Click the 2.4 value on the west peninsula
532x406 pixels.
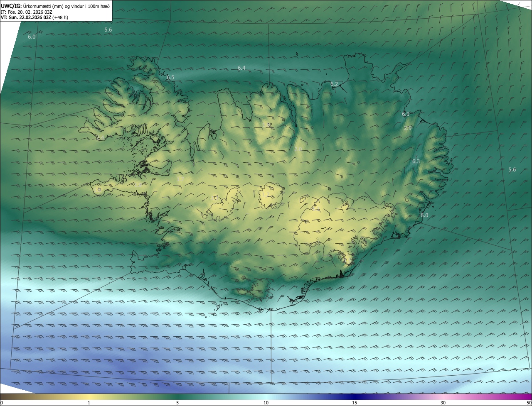coord(100,138)
